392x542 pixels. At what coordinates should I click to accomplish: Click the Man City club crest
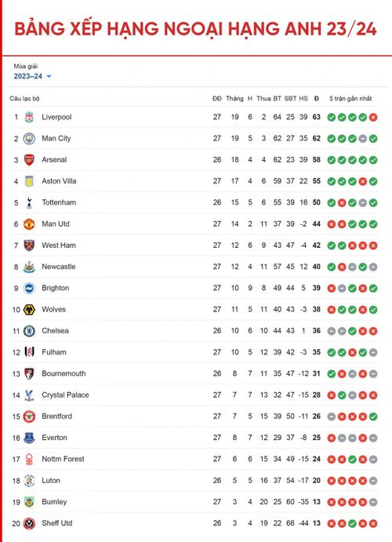[x=29, y=139]
